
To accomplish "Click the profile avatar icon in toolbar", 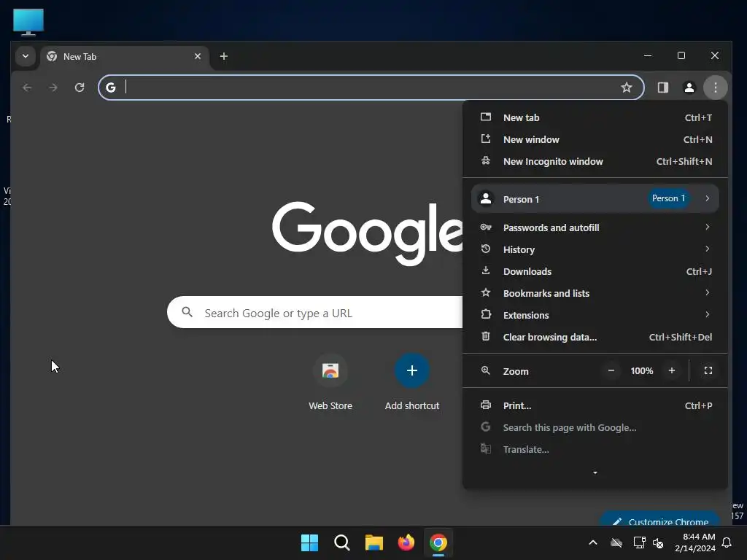I will coord(689,87).
